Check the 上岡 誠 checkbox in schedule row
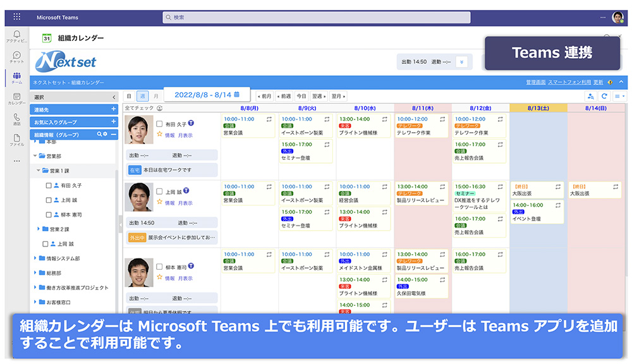The height and width of the screenshot is (364, 632). click(159, 191)
